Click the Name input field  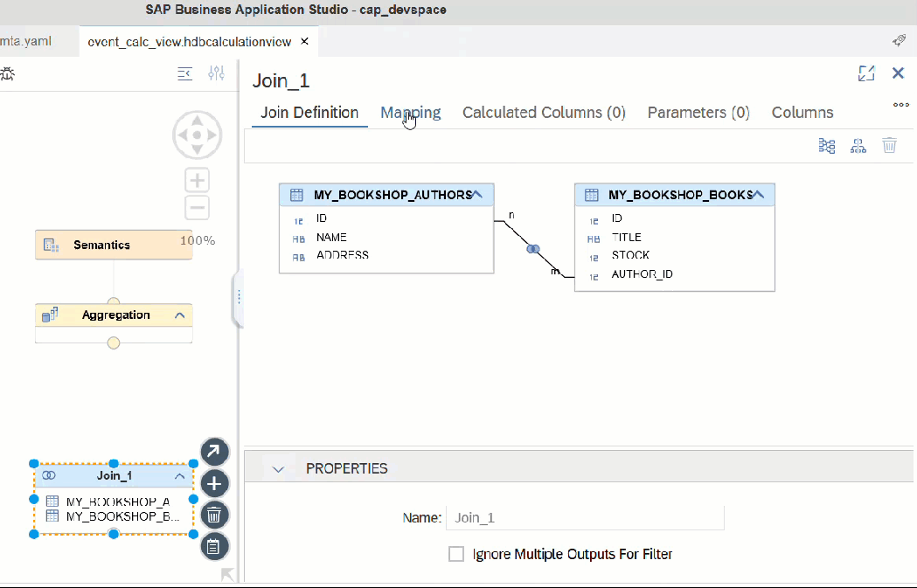pyautogui.click(x=585, y=518)
